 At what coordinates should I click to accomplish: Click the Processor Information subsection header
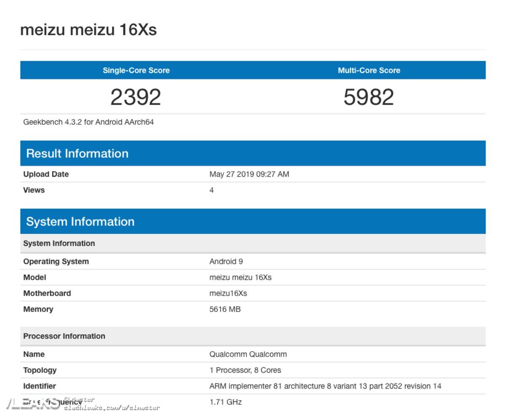(x=64, y=336)
